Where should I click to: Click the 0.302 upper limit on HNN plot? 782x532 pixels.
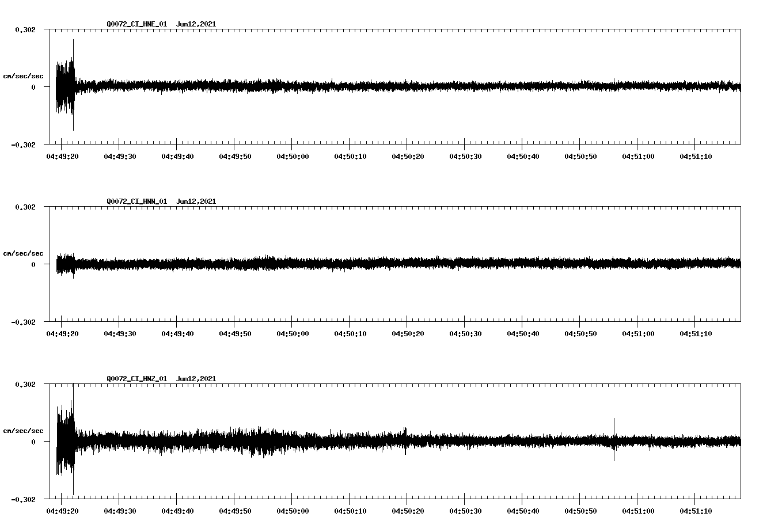coord(25,207)
